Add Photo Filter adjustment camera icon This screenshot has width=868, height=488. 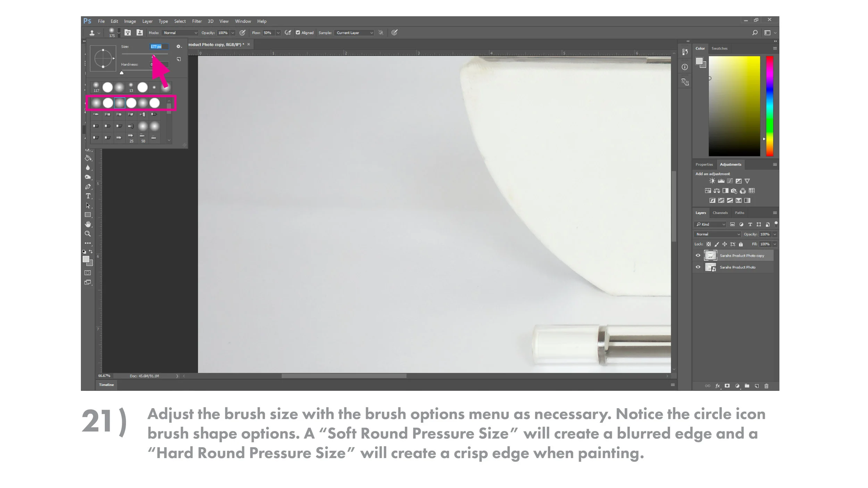[734, 191]
